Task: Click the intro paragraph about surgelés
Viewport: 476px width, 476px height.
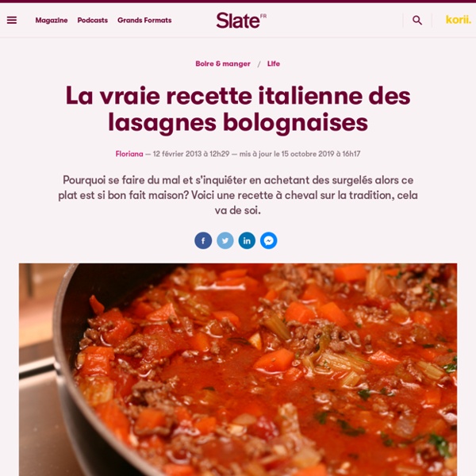Action: [238, 195]
